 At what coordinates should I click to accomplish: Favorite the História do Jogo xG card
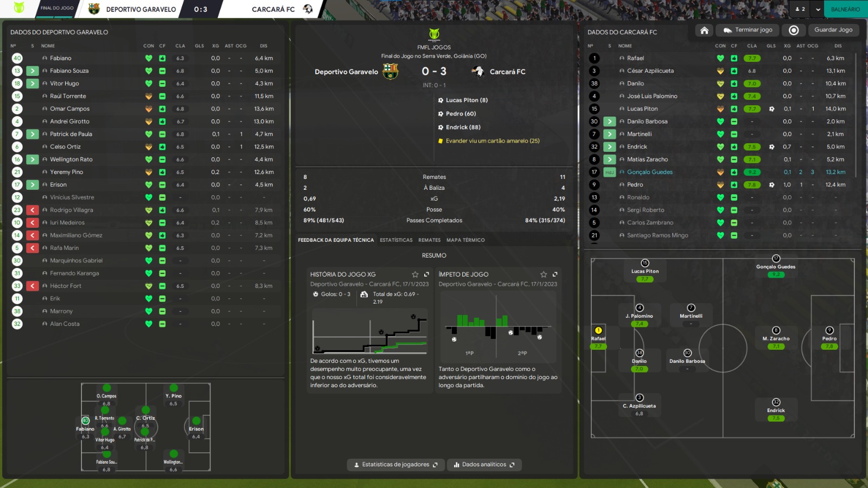(x=415, y=274)
